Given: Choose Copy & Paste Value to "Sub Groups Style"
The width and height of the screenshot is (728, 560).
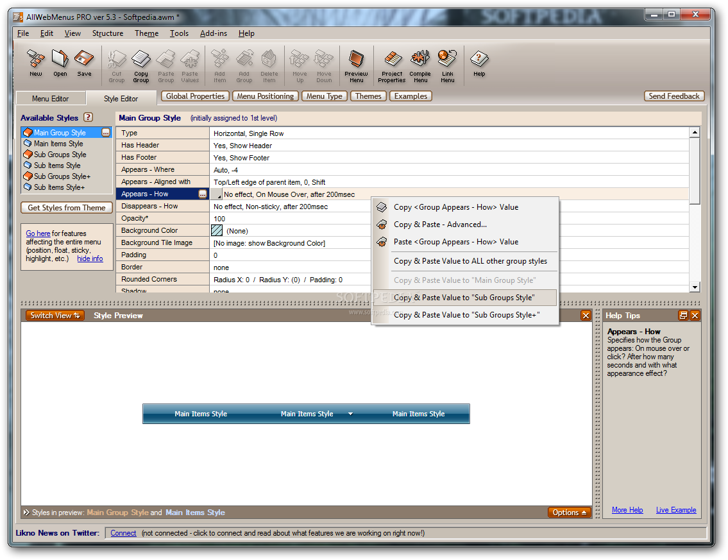Looking at the screenshot, I should pyautogui.click(x=465, y=298).
